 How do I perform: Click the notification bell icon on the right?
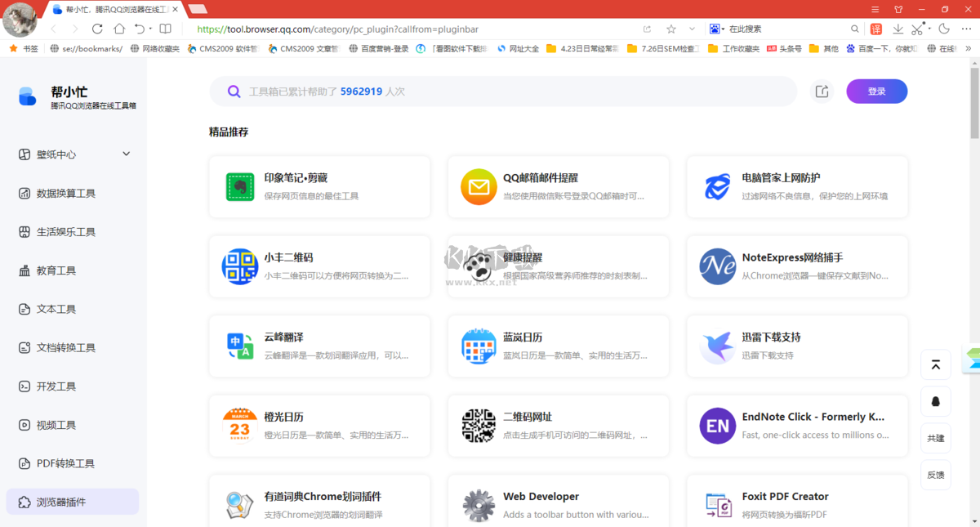coord(936,401)
